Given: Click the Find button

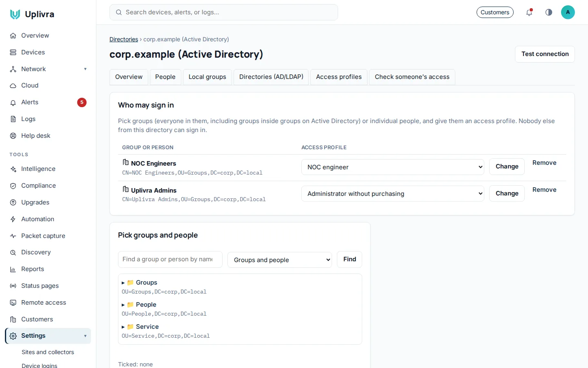Looking at the screenshot, I should tap(350, 259).
